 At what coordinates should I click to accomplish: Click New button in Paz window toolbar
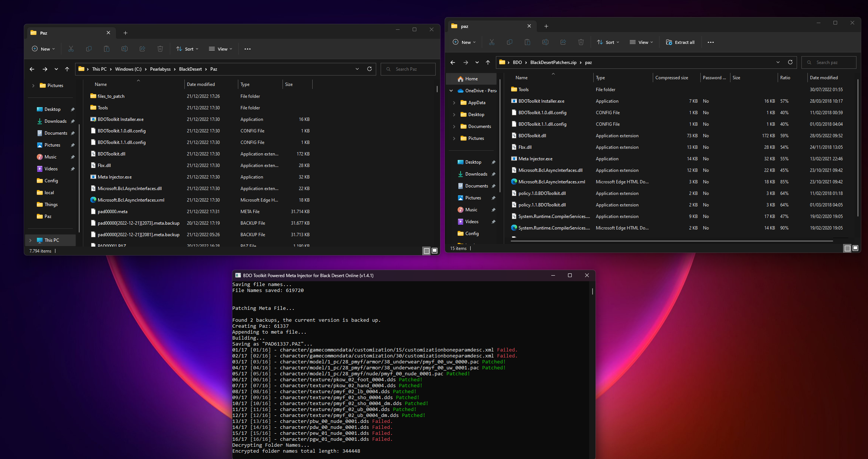[x=43, y=49]
